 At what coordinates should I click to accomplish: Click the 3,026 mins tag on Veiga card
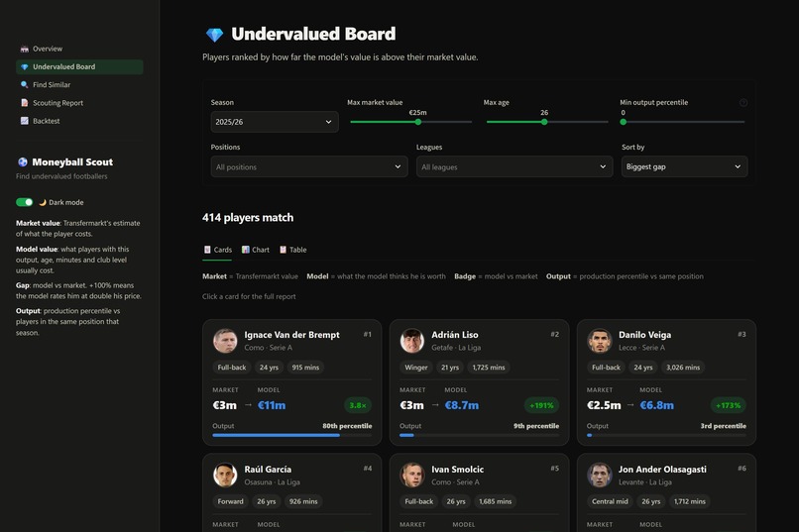tap(683, 368)
